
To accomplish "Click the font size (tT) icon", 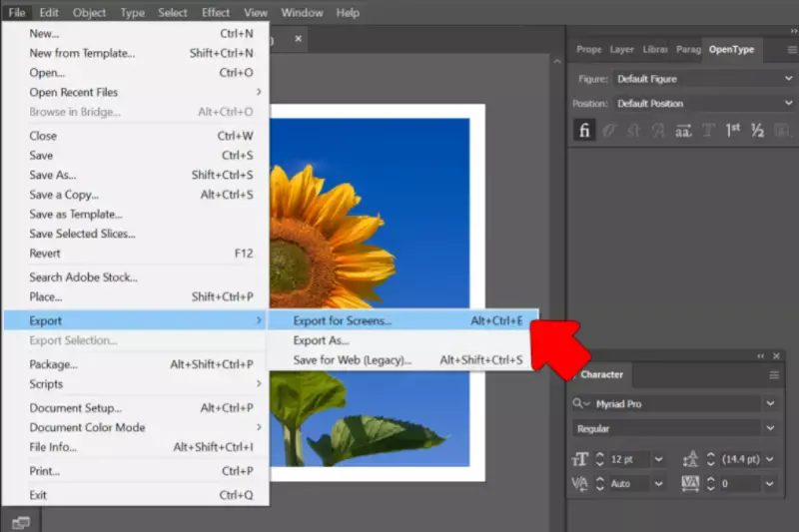I will [580, 459].
